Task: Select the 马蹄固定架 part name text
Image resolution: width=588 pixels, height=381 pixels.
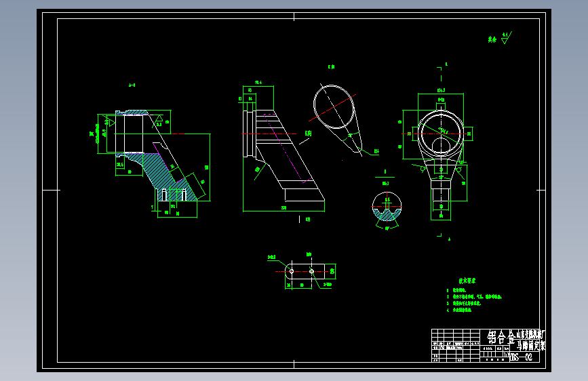Action: coord(531,345)
